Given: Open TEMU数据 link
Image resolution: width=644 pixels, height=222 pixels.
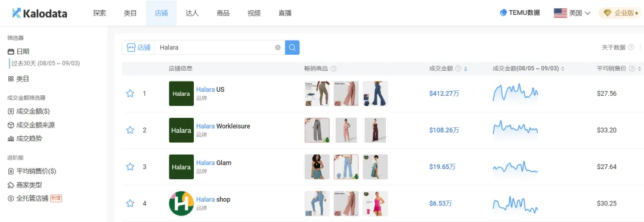Looking at the screenshot, I should pyautogui.click(x=520, y=12).
